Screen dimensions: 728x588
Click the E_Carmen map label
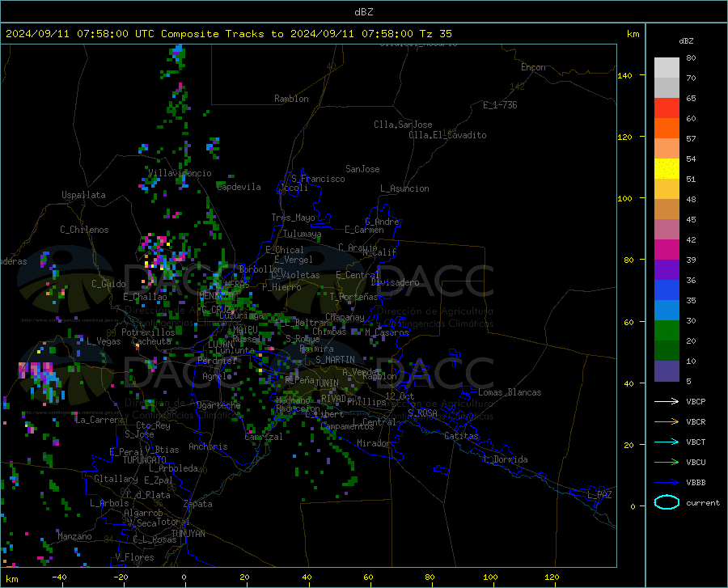(x=364, y=230)
